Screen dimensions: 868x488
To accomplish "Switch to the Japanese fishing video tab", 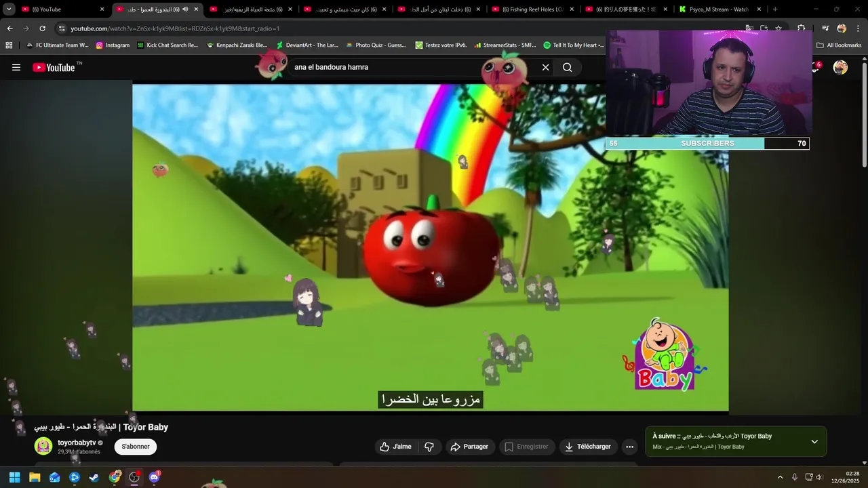I will pos(627,9).
